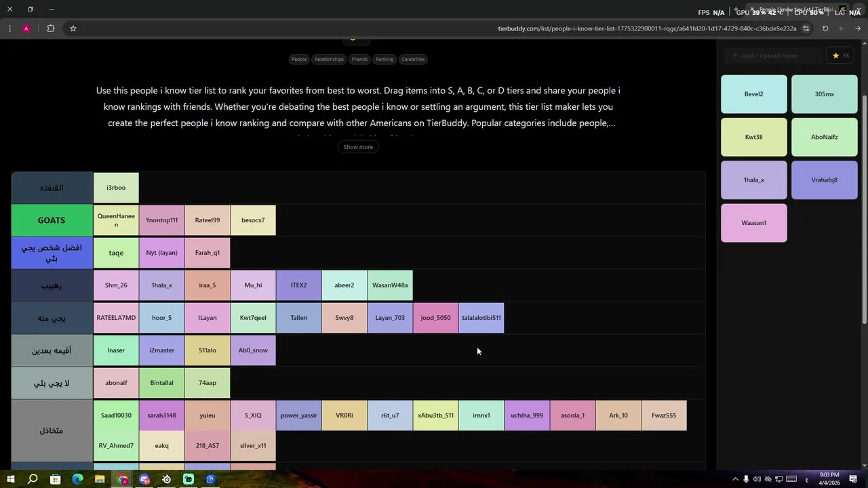The width and height of the screenshot is (868, 488).
Task: Click Rateel99 item
Action: (x=208, y=220)
